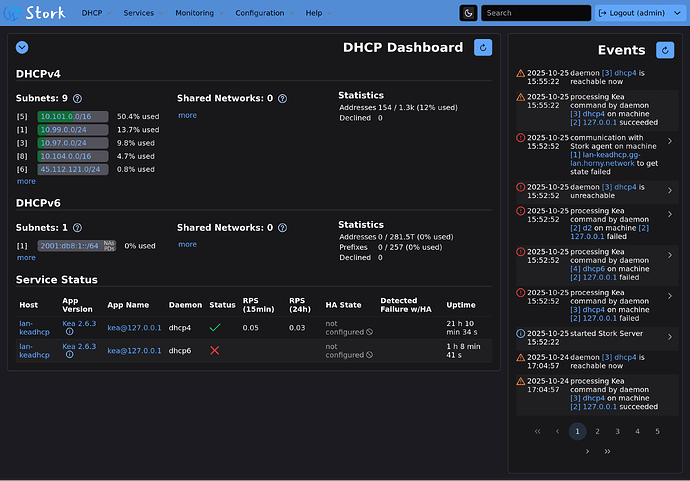The height and width of the screenshot is (481, 690).
Task: Click warning icon of 2025-10-24 dhcp4 reachable event
Action: [521, 357]
